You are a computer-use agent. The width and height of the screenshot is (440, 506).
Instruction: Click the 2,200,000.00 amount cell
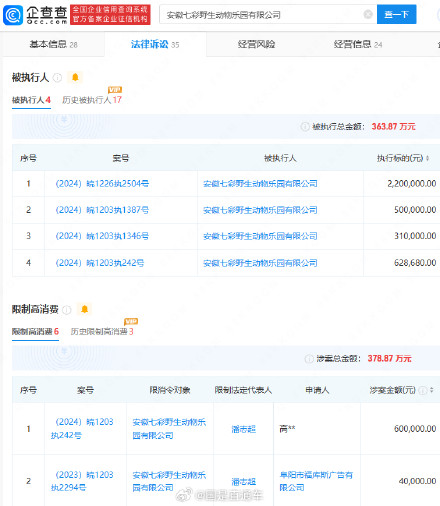click(x=412, y=184)
